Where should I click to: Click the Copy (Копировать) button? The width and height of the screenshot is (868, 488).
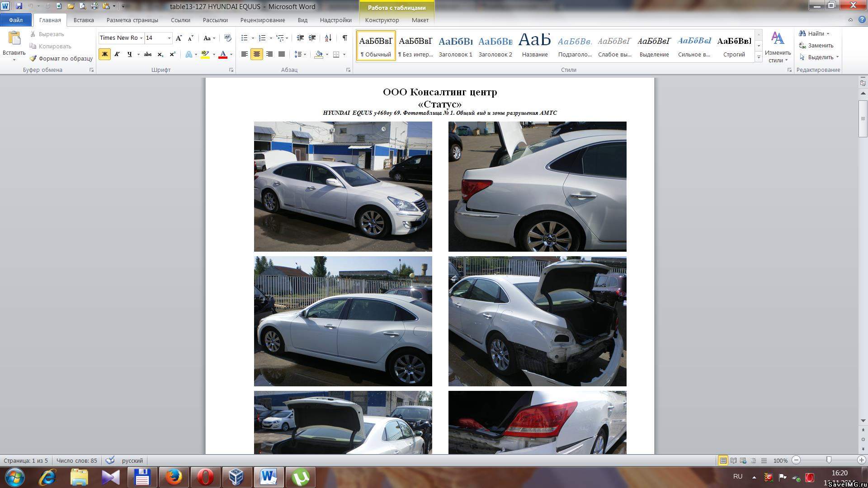coord(50,46)
